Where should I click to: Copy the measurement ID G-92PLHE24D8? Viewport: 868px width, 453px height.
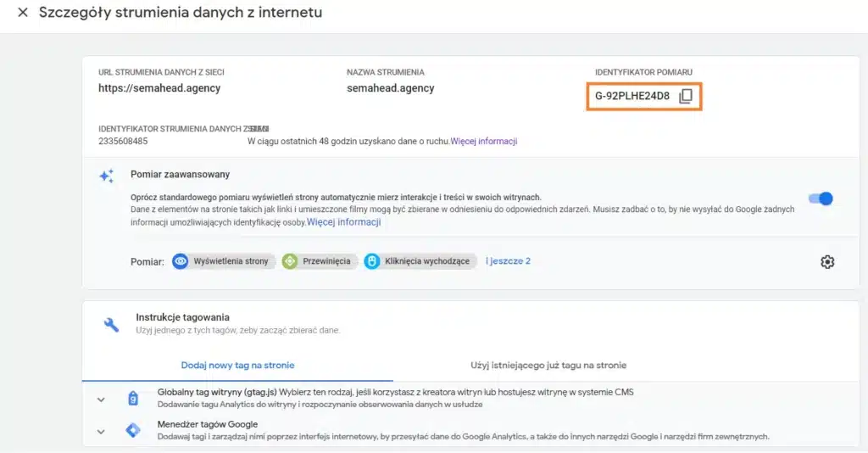click(x=685, y=96)
